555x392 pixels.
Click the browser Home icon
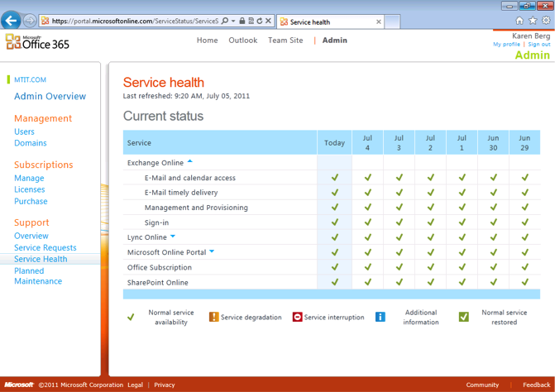coord(519,21)
